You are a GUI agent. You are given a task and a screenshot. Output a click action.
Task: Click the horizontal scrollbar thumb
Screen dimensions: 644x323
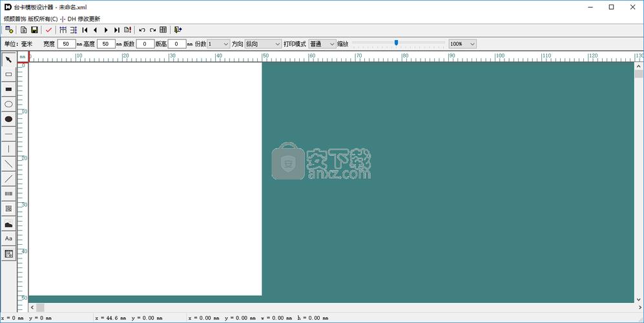coord(40,307)
